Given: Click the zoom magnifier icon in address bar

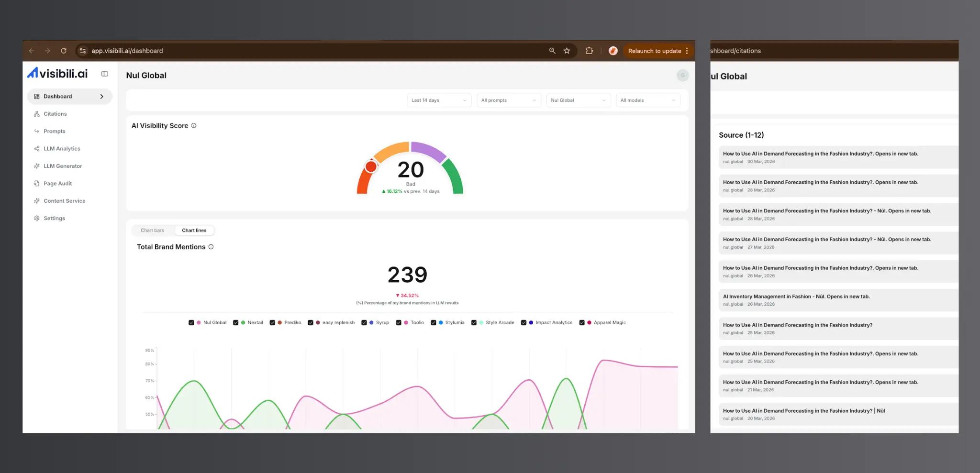Looking at the screenshot, I should coord(552,51).
